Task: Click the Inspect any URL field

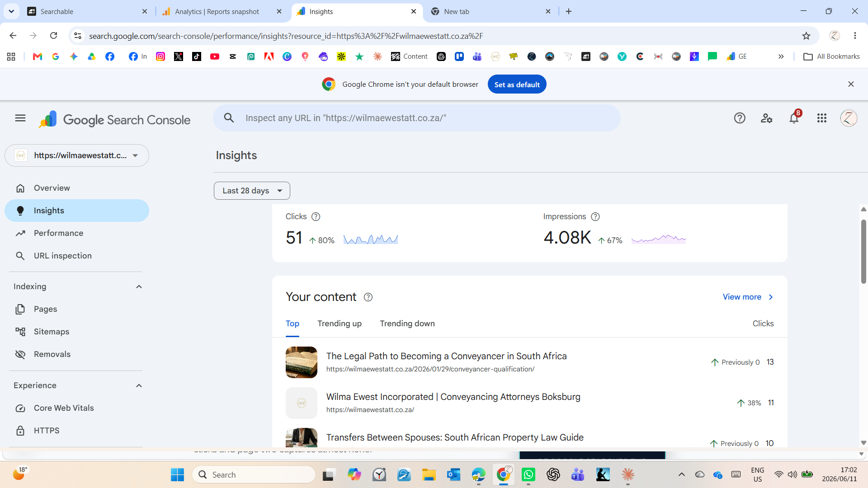Action: pyautogui.click(x=416, y=118)
